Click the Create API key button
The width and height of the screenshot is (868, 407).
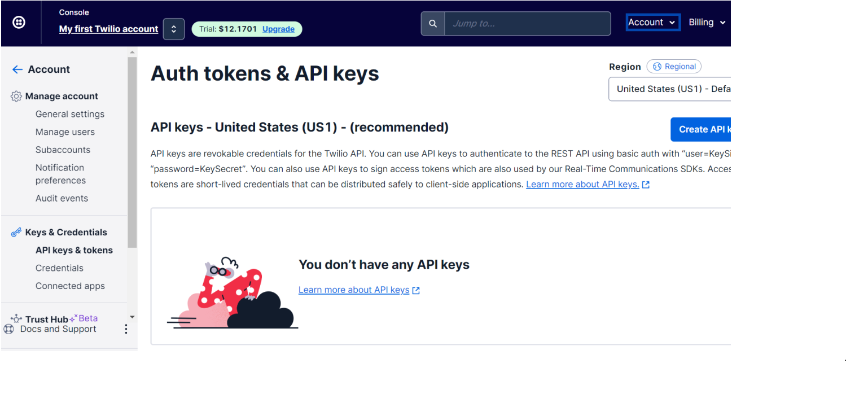pyautogui.click(x=702, y=129)
